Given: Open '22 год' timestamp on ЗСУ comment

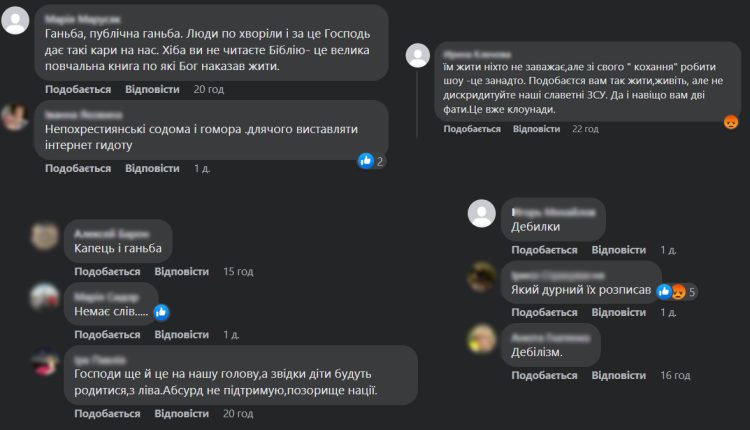Looking at the screenshot, I should [585, 129].
